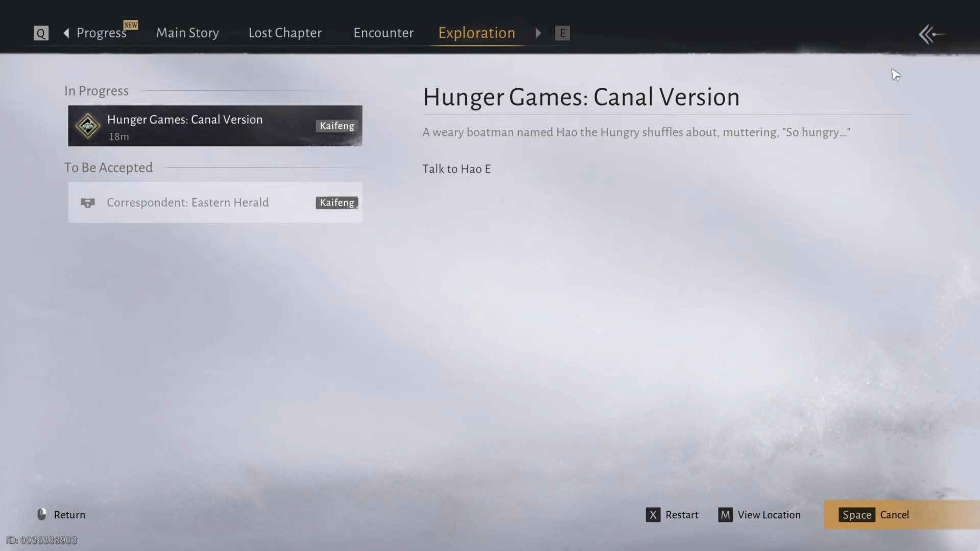The width and height of the screenshot is (980, 551).
Task: Select the Exploration tab
Action: tap(476, 33)
